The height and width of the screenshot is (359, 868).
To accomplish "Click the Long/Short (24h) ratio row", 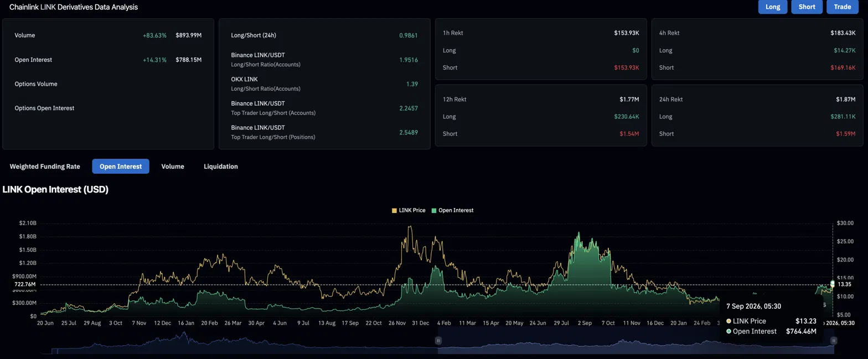I will (324, 35).
